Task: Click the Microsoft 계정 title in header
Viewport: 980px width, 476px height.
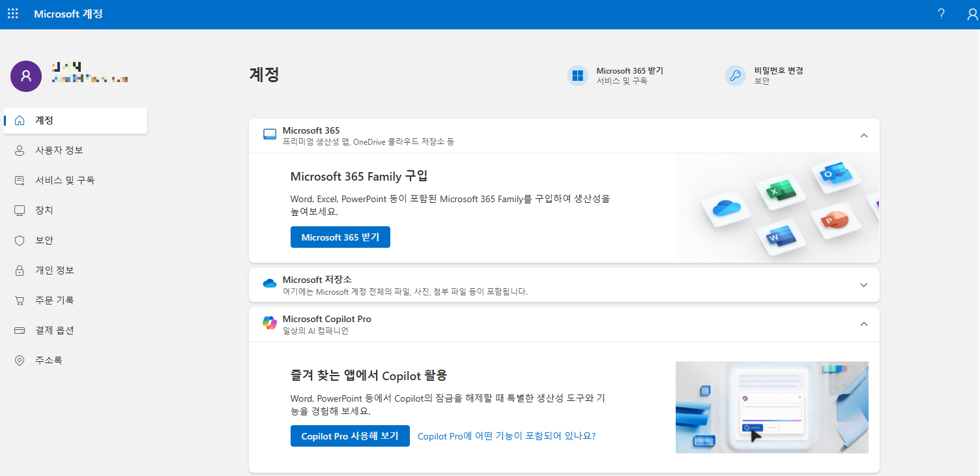Action: 68,14
